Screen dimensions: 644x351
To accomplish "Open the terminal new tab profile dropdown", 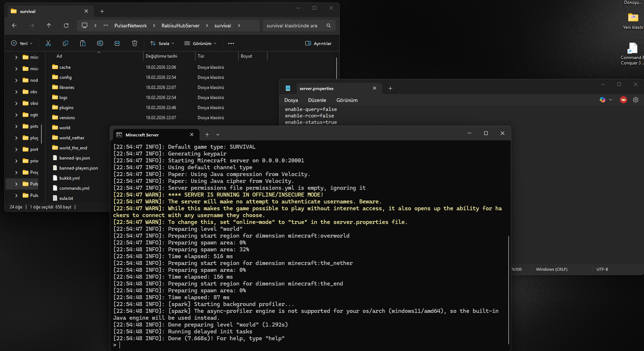I will coord(218,135).
